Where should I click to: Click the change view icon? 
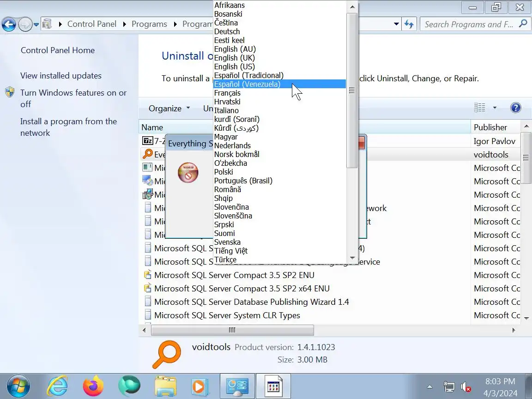click(479, 108)
